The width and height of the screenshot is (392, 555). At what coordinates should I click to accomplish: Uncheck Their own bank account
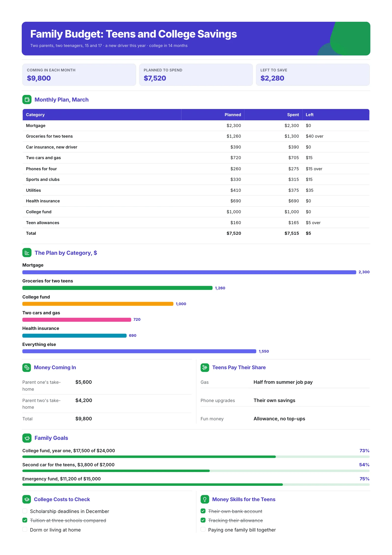coord(203,511)
